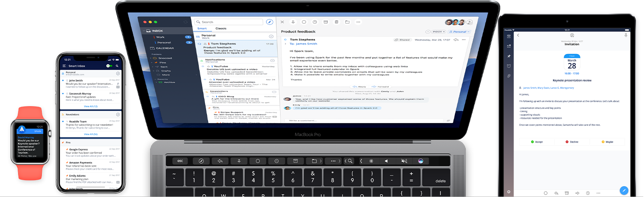
Task: Answer Maybe to the iPad invitation
Action: 607,142
